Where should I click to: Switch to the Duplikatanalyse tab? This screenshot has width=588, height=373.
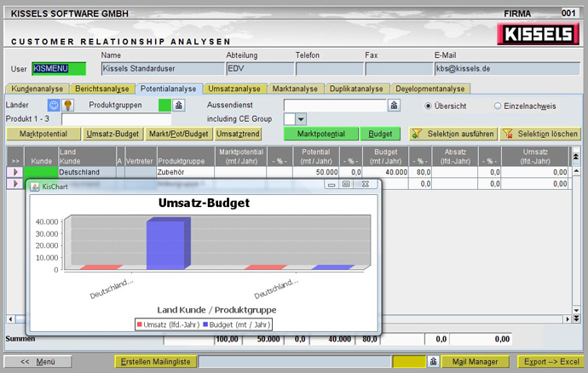point(356,89)
